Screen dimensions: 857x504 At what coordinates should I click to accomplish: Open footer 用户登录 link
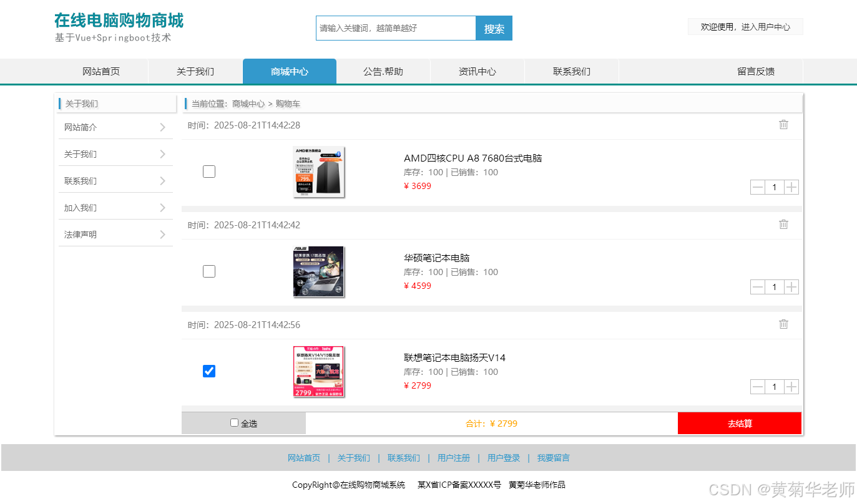pos(504,458)
